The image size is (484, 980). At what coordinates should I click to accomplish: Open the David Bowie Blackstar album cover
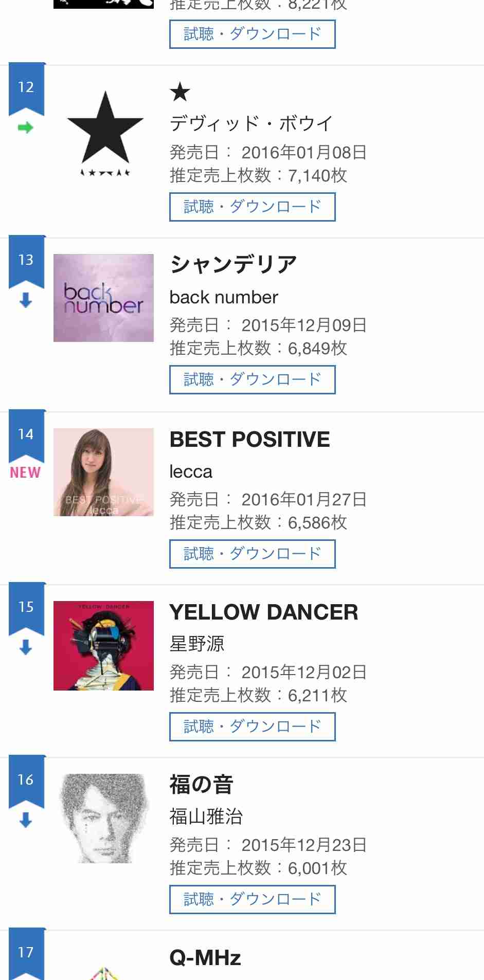click(105, 133)
